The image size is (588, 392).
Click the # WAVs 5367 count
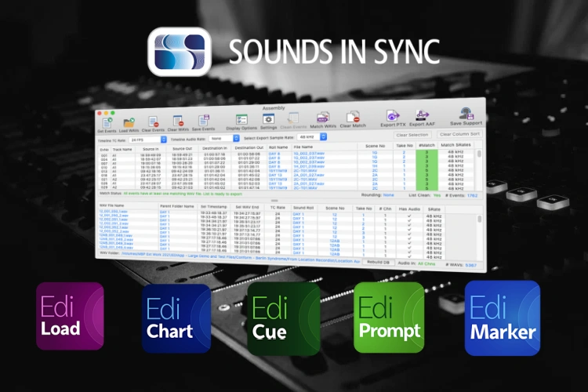[x=461, y=265]
